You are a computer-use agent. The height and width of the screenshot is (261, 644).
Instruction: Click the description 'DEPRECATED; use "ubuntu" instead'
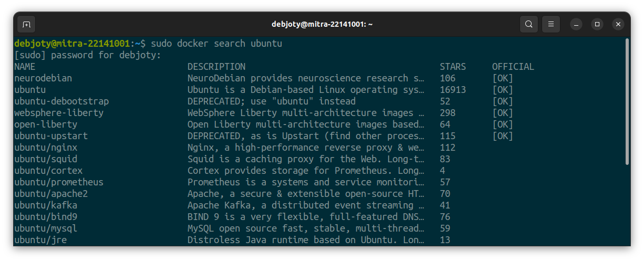(272, 101)
